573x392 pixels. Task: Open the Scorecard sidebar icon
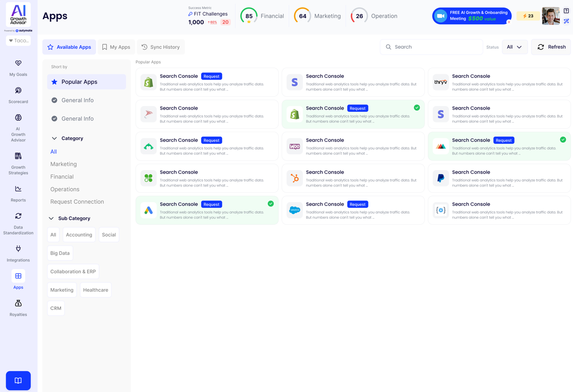pyautogui.click(x=18, y=91)
